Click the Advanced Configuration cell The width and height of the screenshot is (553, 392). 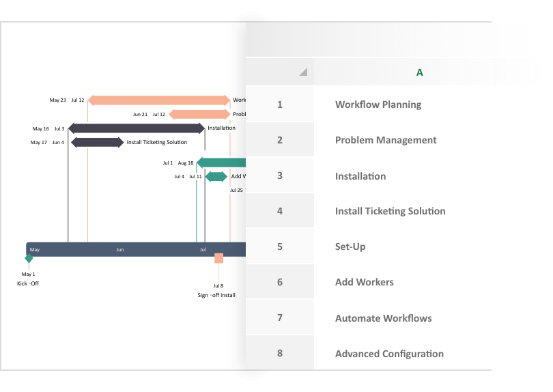point(389,354)
